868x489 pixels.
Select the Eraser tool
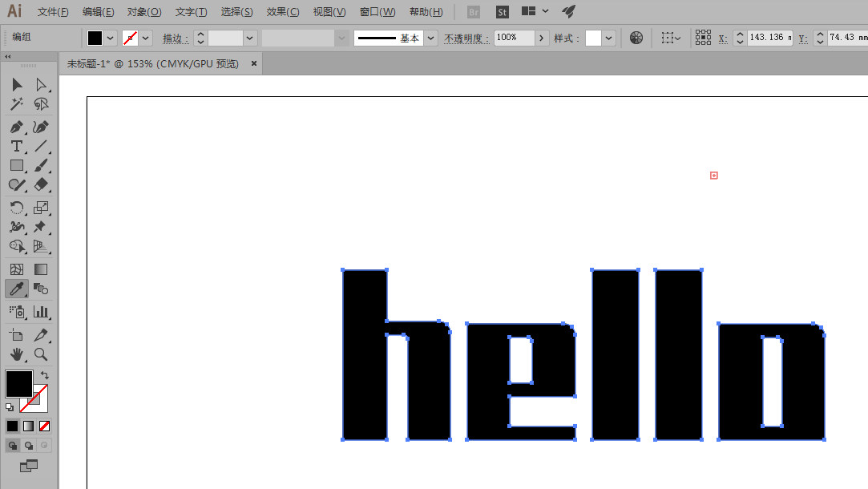point(41,185)
